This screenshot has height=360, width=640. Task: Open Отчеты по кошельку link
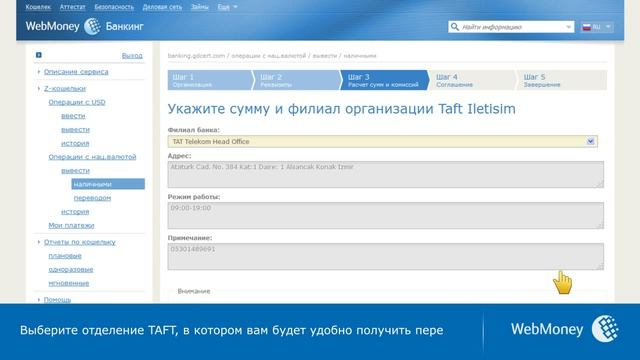(x=80, y=242)
